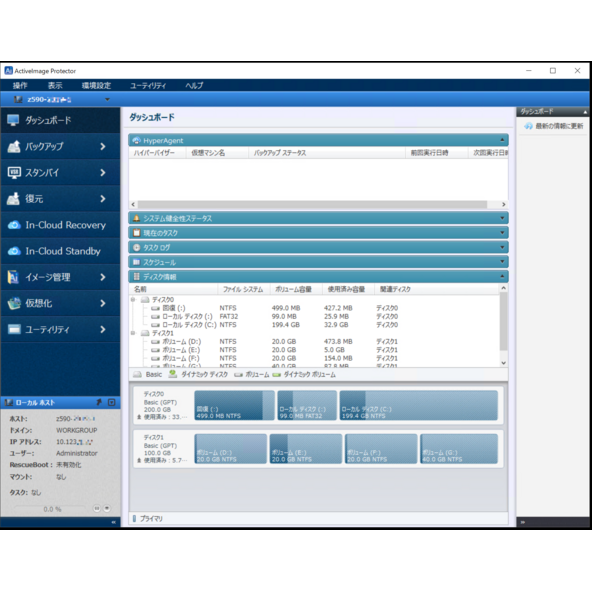Image resolution: width=592 pixels, height=592 pixels.
Task: Expand the right panel with bottom double arrow
Action: (x=523, y=522)
